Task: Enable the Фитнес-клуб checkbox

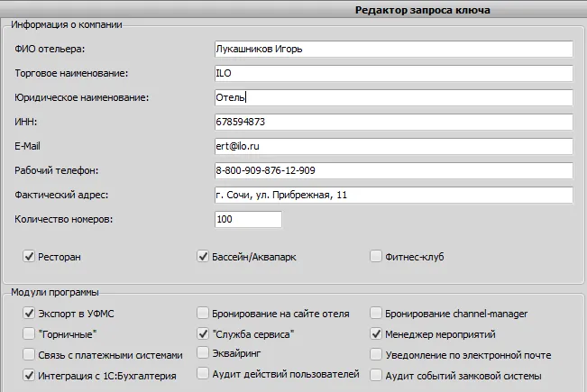Action: [x=377, y=257]
